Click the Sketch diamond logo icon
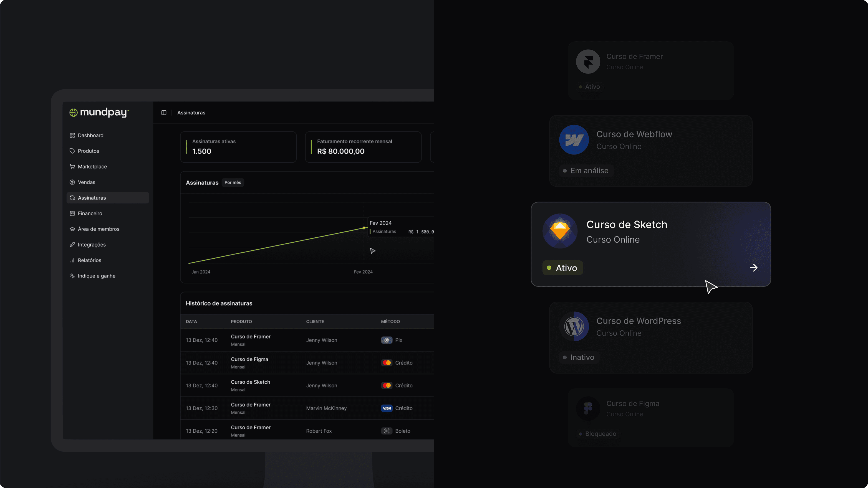 click(560, 231)
